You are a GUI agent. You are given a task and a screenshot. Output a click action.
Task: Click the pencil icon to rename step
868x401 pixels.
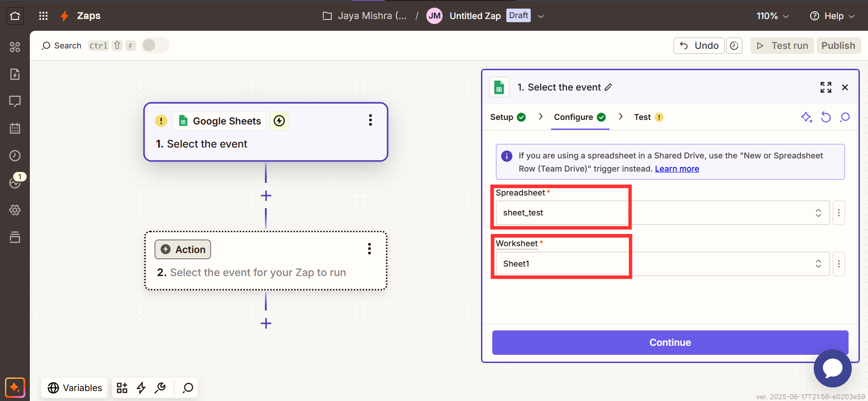click(x=609, y=87)
